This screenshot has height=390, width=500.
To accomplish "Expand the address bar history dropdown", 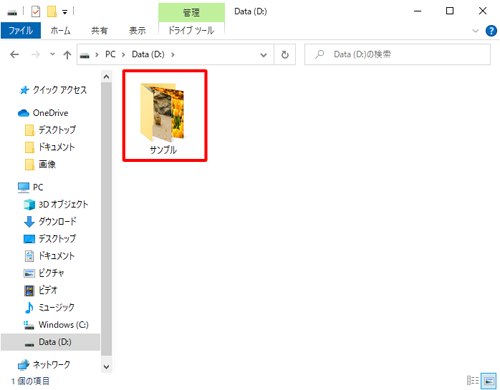I will tap(263, 55).
